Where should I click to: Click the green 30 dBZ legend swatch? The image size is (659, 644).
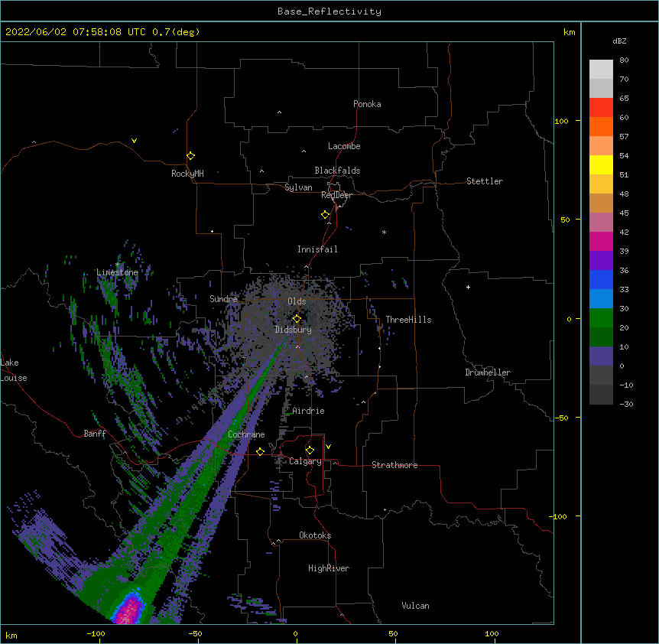tap(601, 317)
